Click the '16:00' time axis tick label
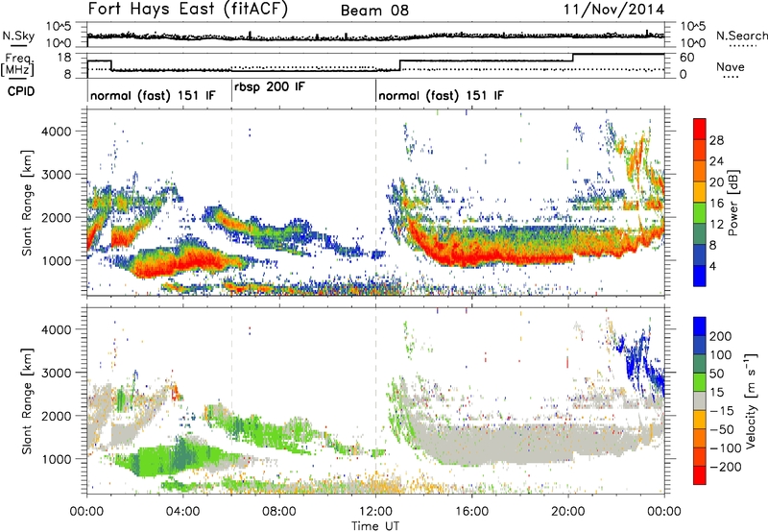This screenshot has height=532, width=768. tap(471, 512)
